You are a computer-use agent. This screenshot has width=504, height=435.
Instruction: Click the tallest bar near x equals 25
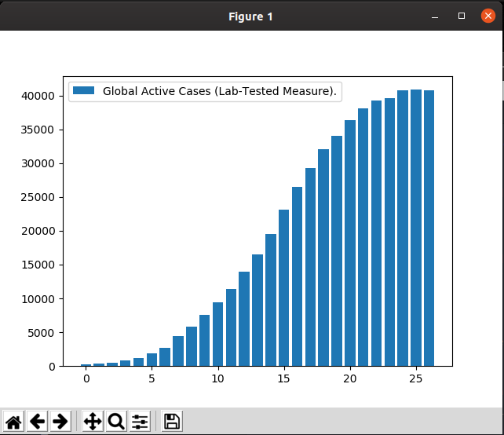pyautogui.click(x=416, y=228)
